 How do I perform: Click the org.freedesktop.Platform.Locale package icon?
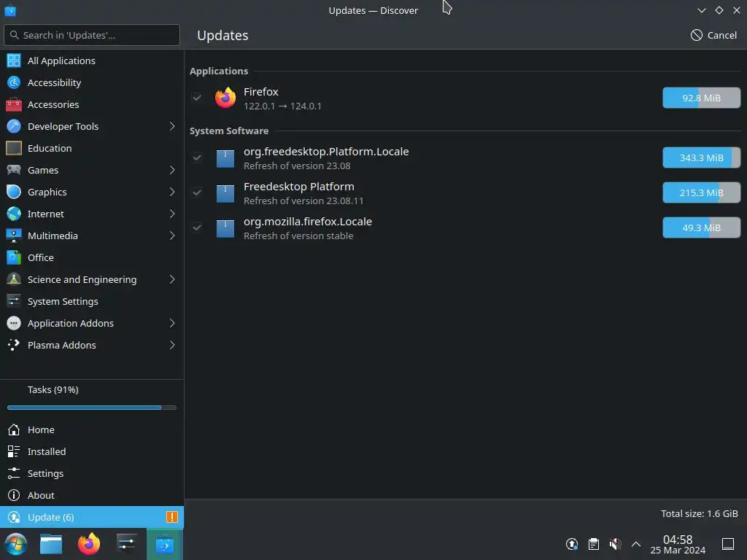[x=225, y=158]
